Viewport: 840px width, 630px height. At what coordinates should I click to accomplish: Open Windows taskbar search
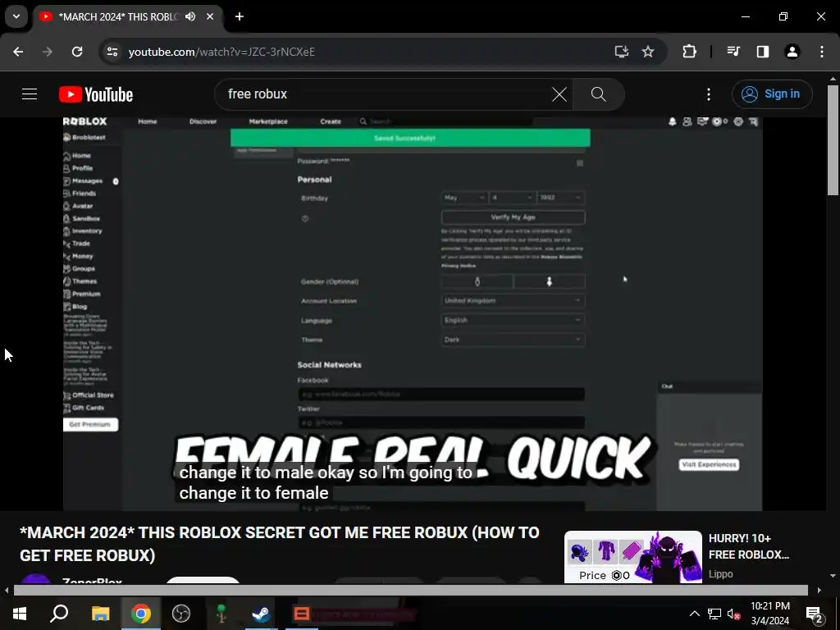59,614
